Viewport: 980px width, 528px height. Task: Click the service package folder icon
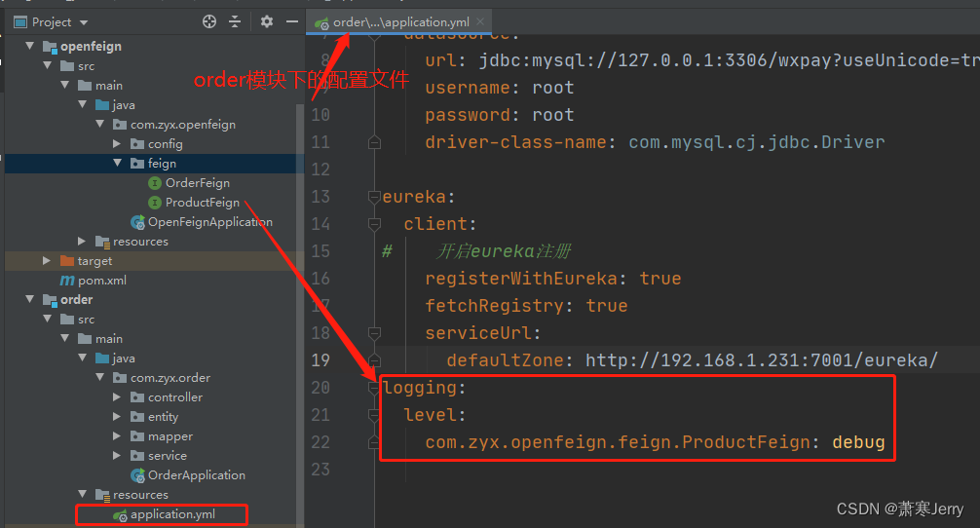[137, 456]
